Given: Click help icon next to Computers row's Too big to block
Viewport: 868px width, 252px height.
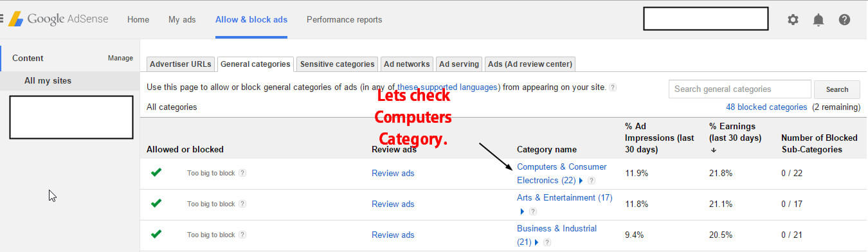Looking at the screenshot, I should [242, 173].
